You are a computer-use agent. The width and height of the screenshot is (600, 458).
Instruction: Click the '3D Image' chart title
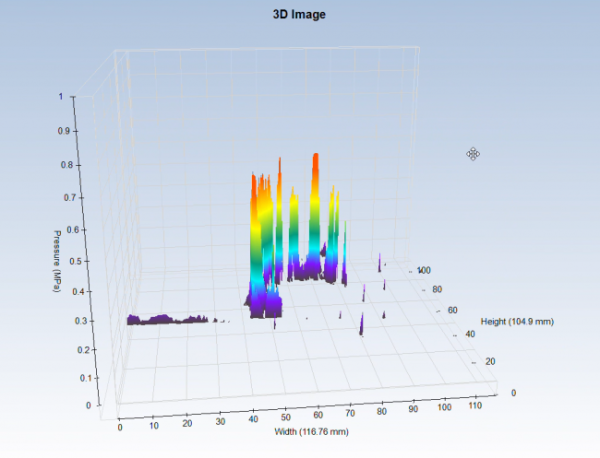pos(299,15)
